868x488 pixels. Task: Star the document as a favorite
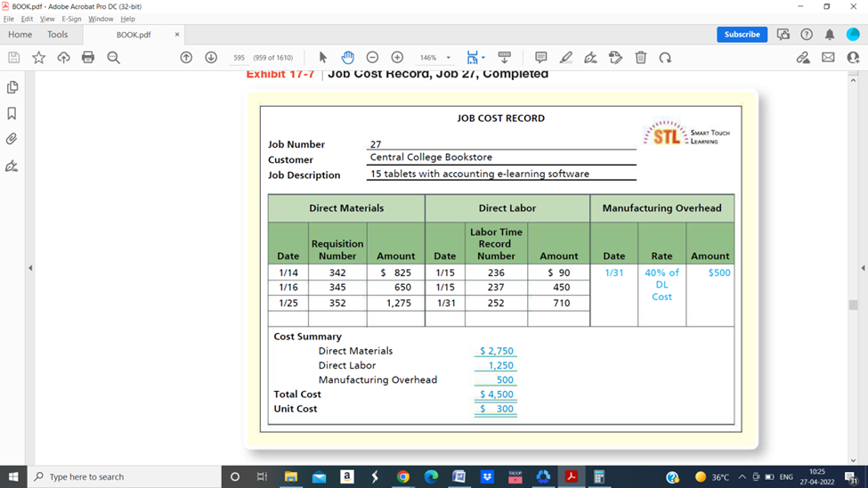pyautogui.click(x=38, y=58)
